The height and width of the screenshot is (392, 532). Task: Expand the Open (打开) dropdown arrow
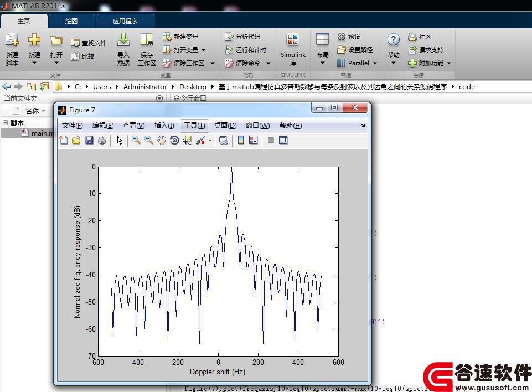56,63
